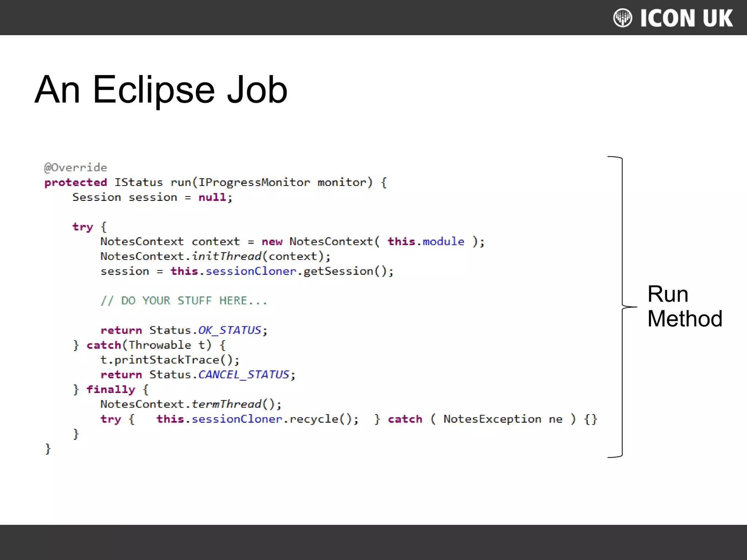Click the 'ICON UK' header text

(x=686, y=18)
